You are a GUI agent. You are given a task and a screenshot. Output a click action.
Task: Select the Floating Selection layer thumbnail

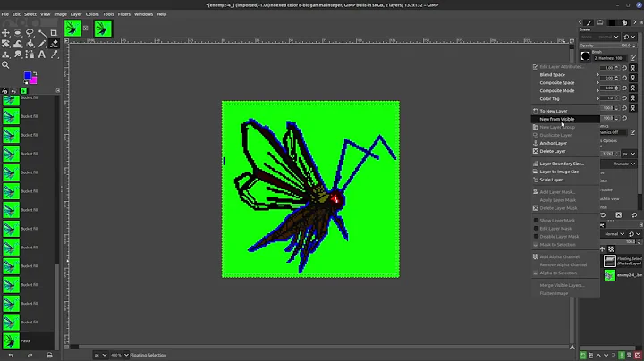click(x=610, y=261)
